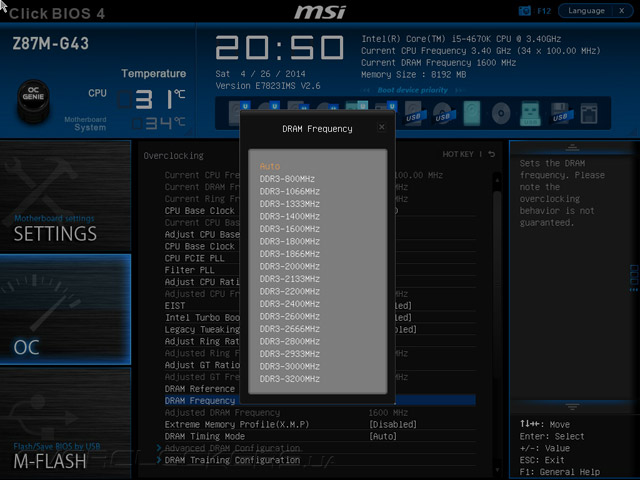Choose DDR3-1066MHz option
The width and height of the screenshot is (640, 480).
pos(289,191)
